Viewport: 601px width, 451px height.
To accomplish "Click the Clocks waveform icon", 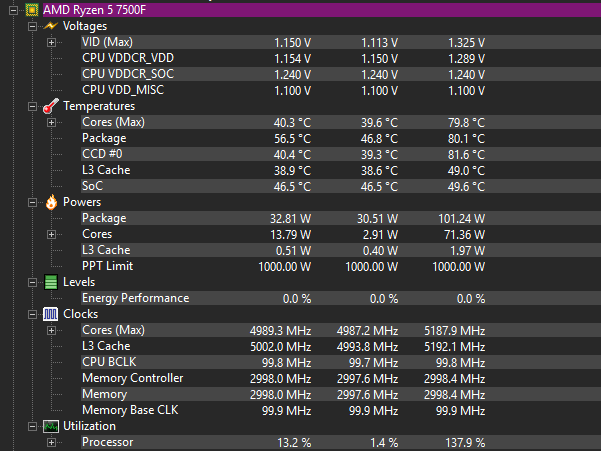I will tap(51, 314).
